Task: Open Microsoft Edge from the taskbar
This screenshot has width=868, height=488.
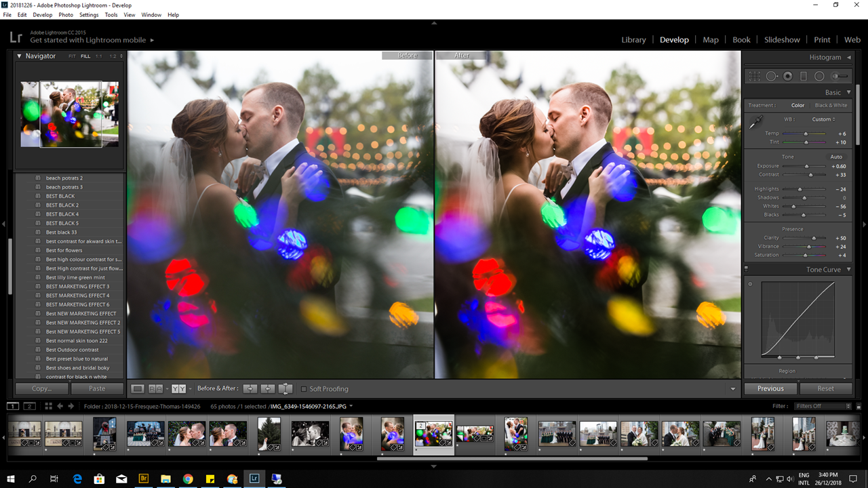Action: point(77,479)
